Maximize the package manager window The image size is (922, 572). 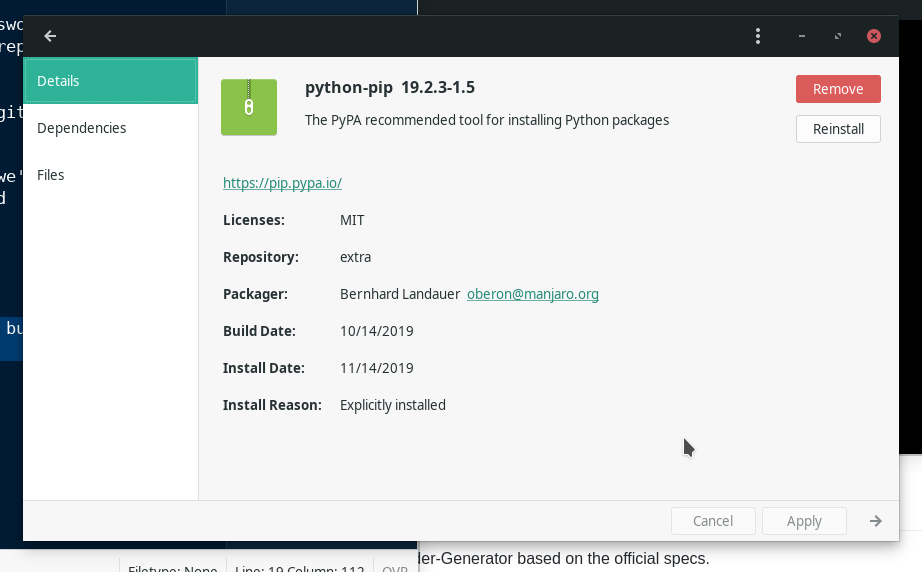pyautogui.click(x=838, y=36)
